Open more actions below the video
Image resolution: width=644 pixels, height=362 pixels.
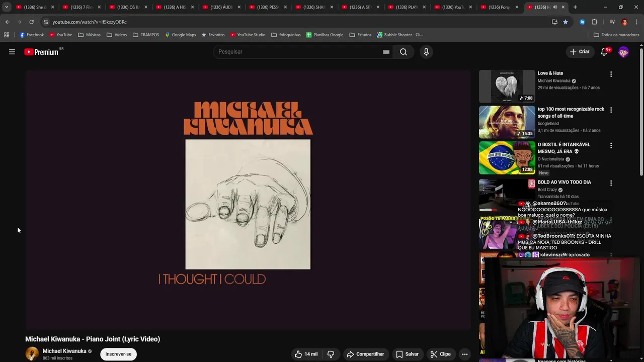[x=465, y=354]
